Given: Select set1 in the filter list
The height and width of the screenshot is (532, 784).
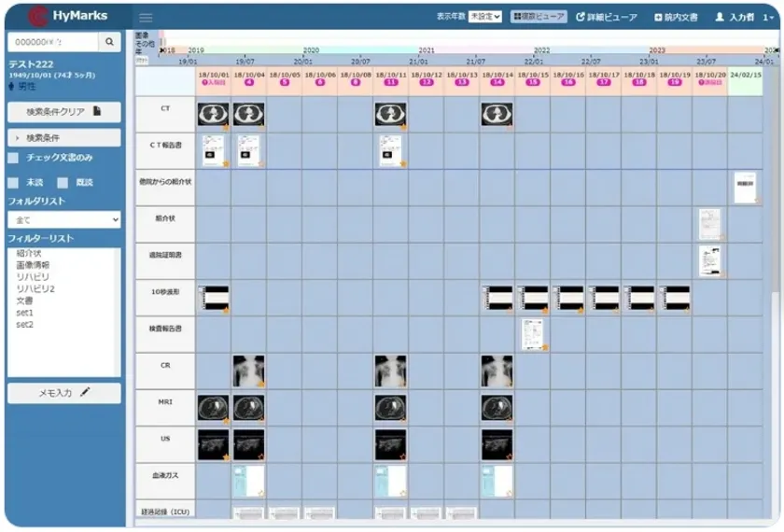Looking at the screenshot, I should 24,313.
